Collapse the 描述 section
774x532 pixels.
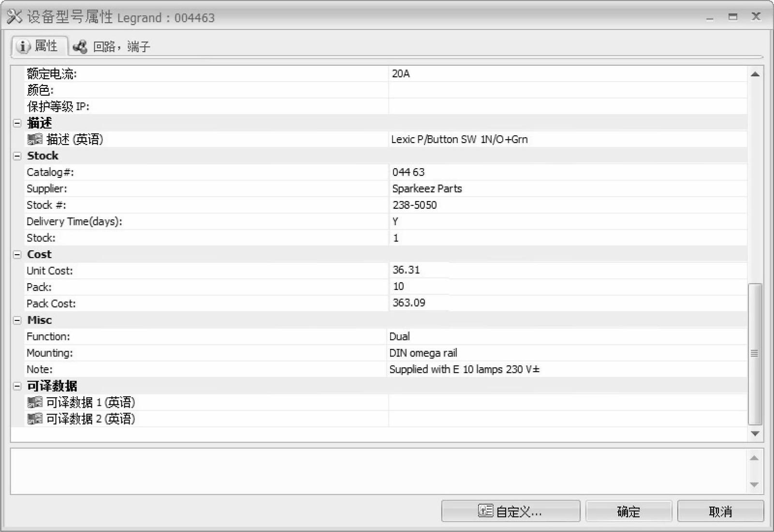(17, 123)
